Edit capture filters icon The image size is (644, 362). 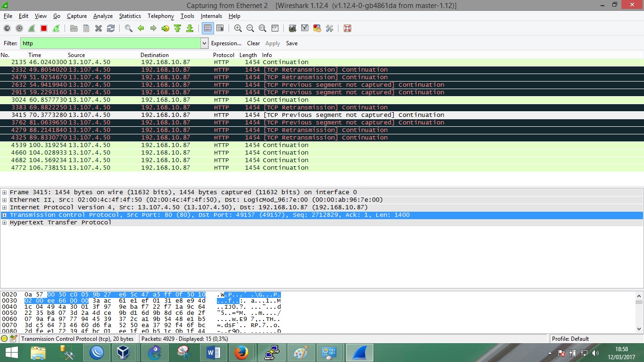(x=292, y=28)
